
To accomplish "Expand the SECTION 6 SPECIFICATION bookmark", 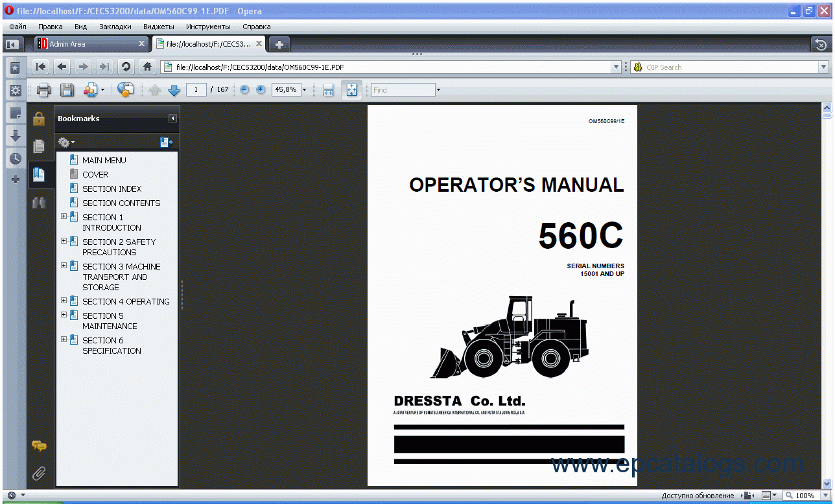I will click(x=64, y=339).
